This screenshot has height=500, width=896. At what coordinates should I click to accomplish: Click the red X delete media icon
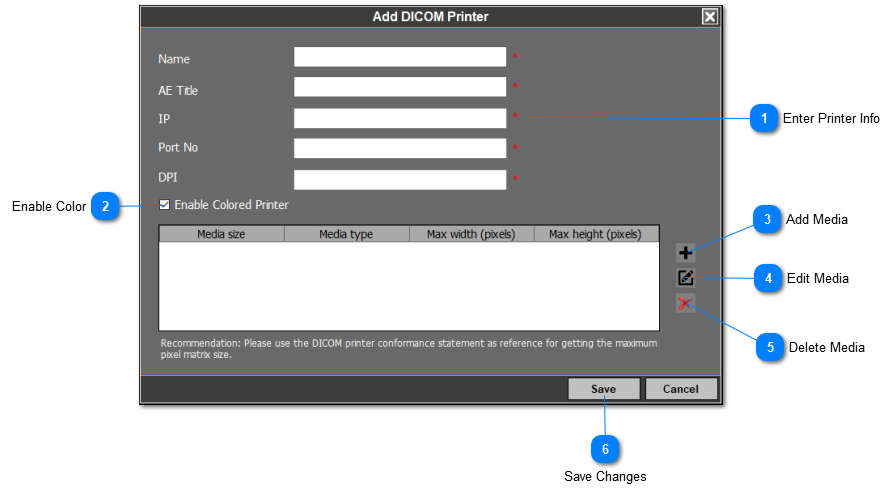point(686,304)
